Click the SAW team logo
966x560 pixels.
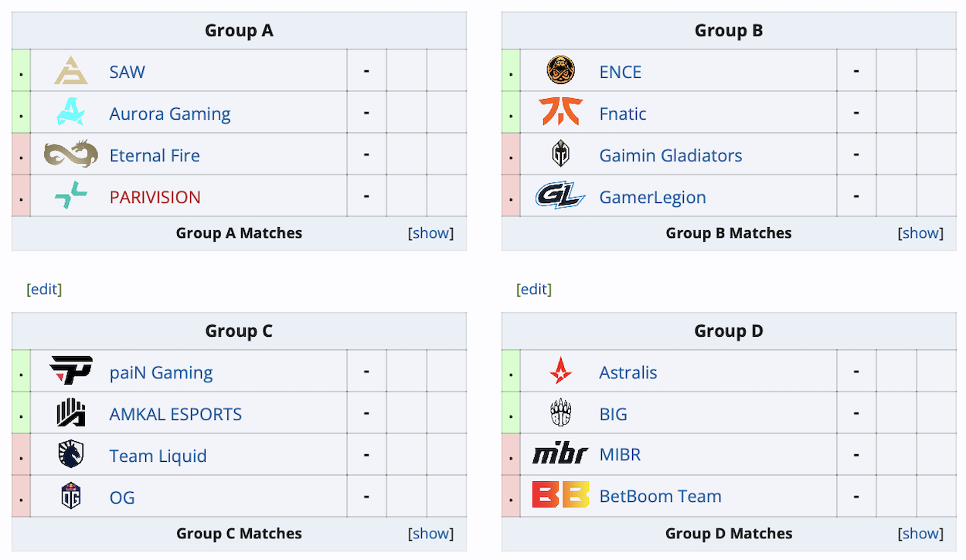[71, 71]
